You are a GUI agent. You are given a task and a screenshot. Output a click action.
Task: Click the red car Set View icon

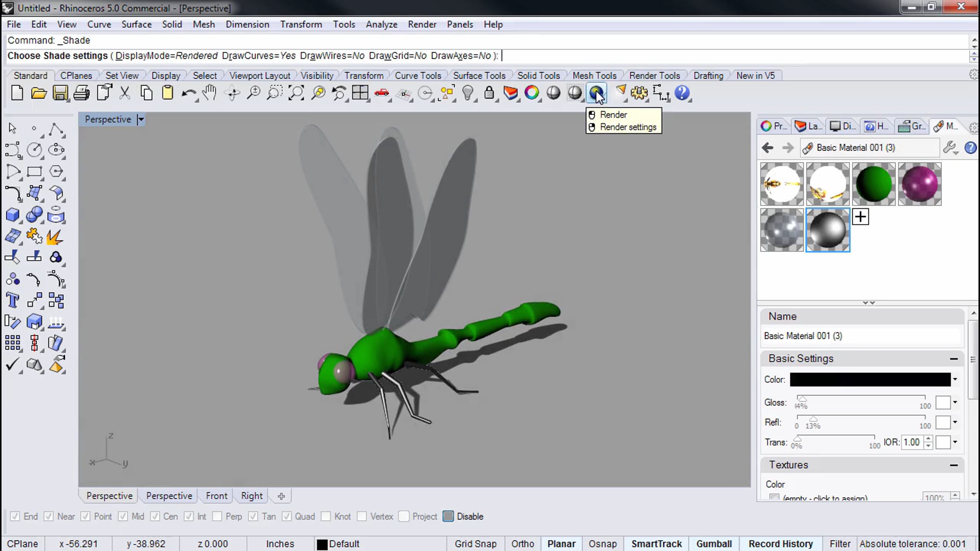[x=381, y=93]
